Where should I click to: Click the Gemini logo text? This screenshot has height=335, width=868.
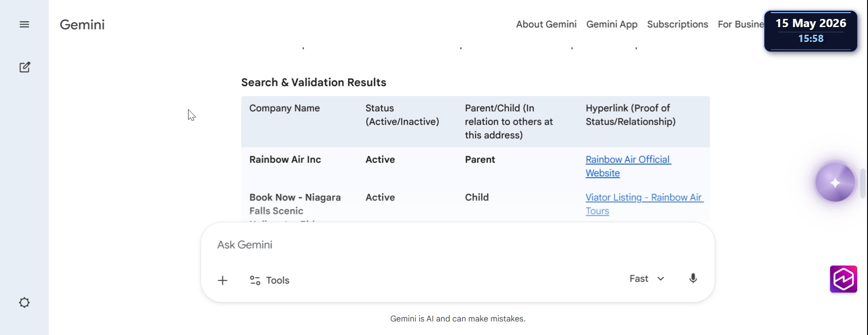(x=82, y=24)
